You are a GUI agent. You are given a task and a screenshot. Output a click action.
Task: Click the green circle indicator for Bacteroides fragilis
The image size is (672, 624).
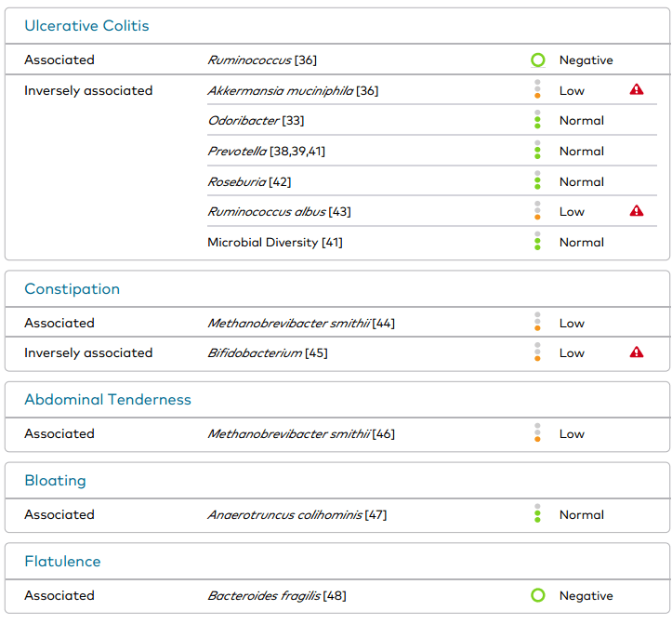point(537,595)
